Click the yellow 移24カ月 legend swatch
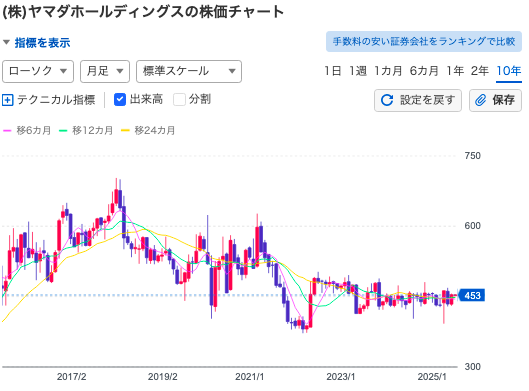Screen dimensions: 529x391 (x=125, y=131)
